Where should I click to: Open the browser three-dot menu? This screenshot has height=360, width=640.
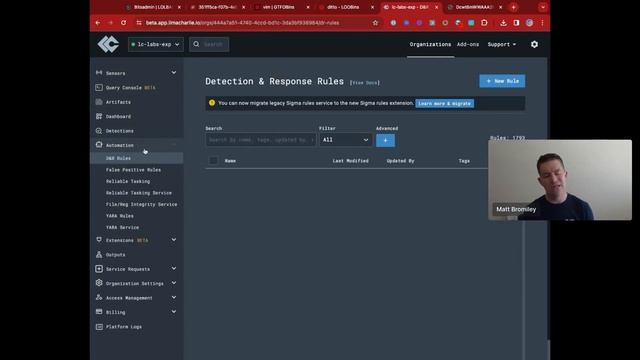(x=542, y=23)
